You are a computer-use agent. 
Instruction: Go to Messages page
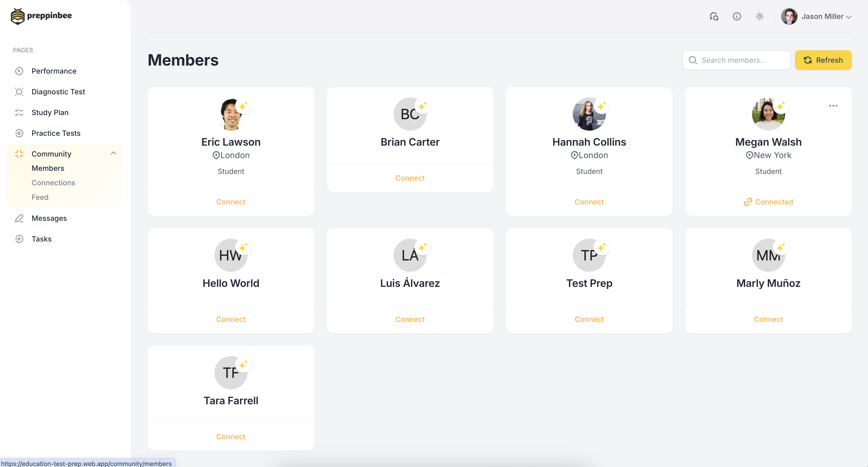[x=49, y=218]
